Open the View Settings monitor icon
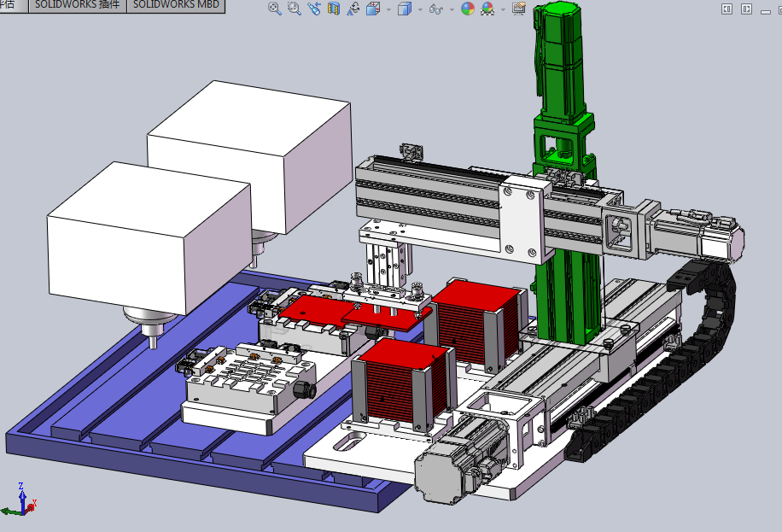 518,9
